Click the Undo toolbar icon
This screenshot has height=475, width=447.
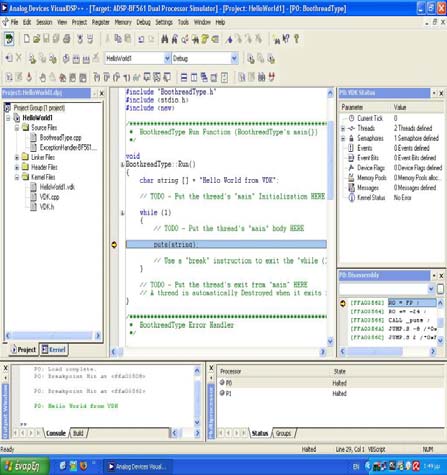tap(141, 39)
